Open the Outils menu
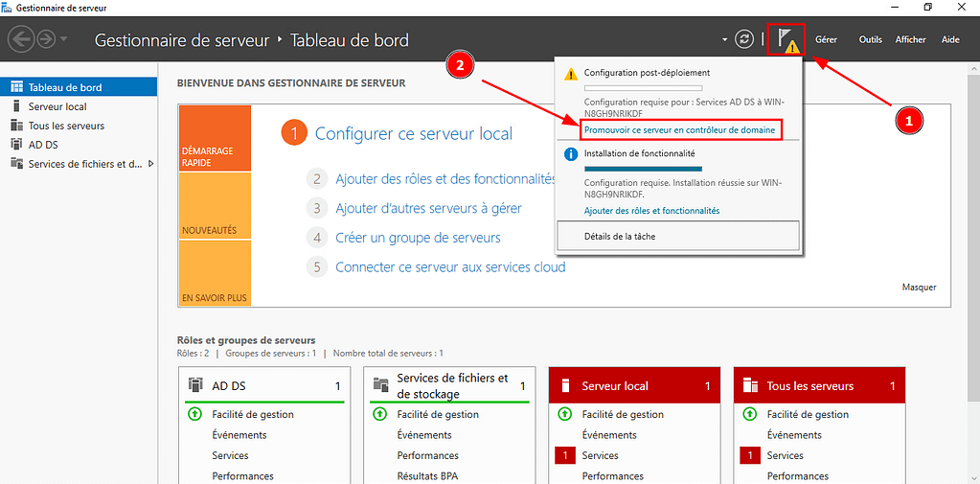Viewport: 980px width, 484px height. (x=870, y=40)
